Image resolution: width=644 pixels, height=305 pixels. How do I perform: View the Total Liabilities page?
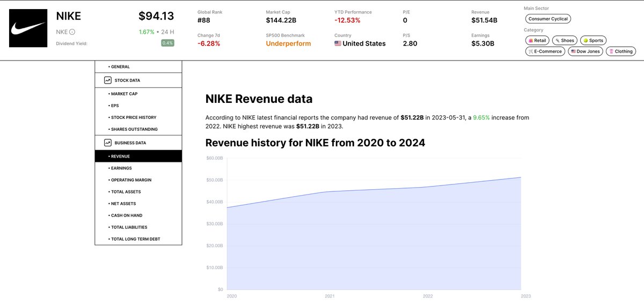pyautogui.click(x=138, y=227)
